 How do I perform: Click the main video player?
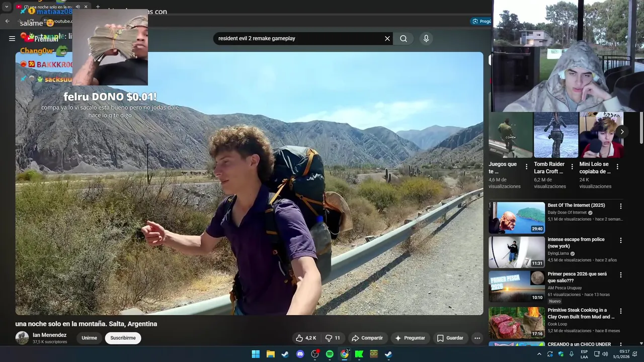click(x=249, y=184)
